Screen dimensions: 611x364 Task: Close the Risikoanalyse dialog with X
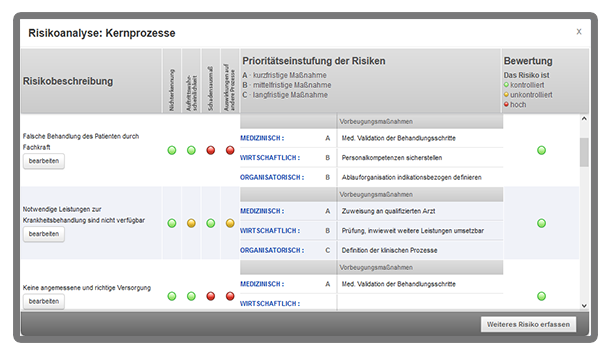tap(579, 32)
